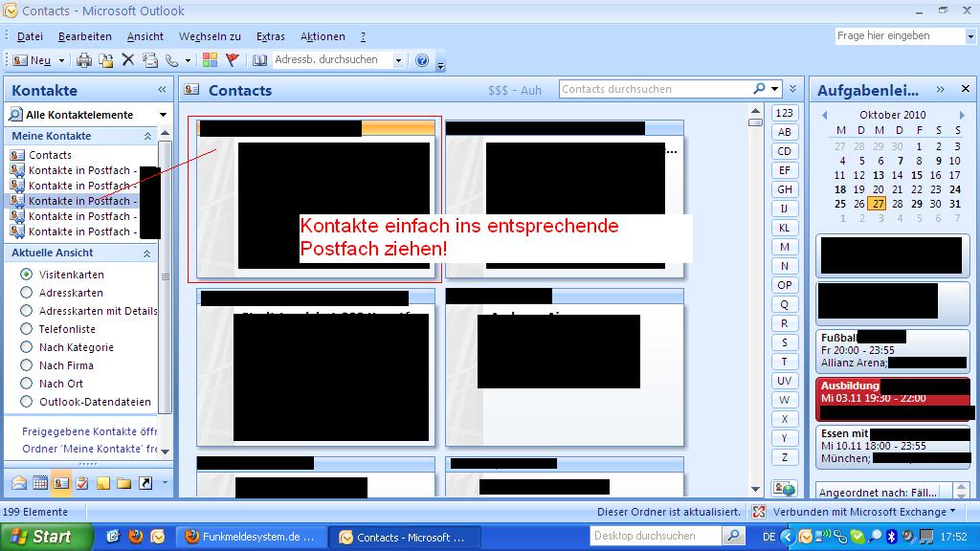Expand the Contacts search options chevron
Screen dimensions: 980x551
point(792,89)
